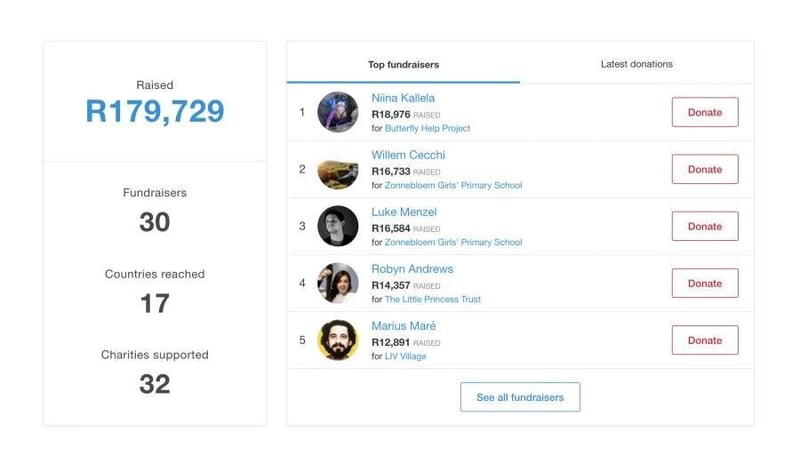Image resolution: width=800 pixels, height=464 pixels.
Task: Follow the LIV Village charity link
Action: click(405, 356)
